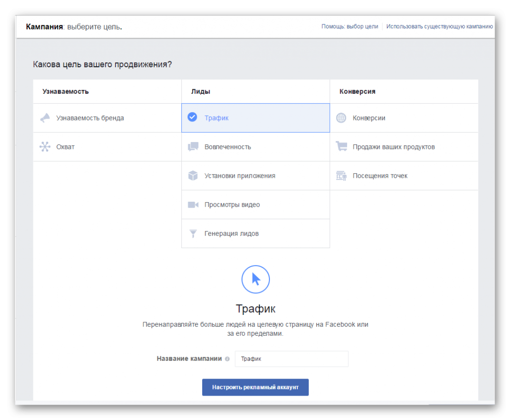Click the lead generation funnel icon

coord(193,234)
